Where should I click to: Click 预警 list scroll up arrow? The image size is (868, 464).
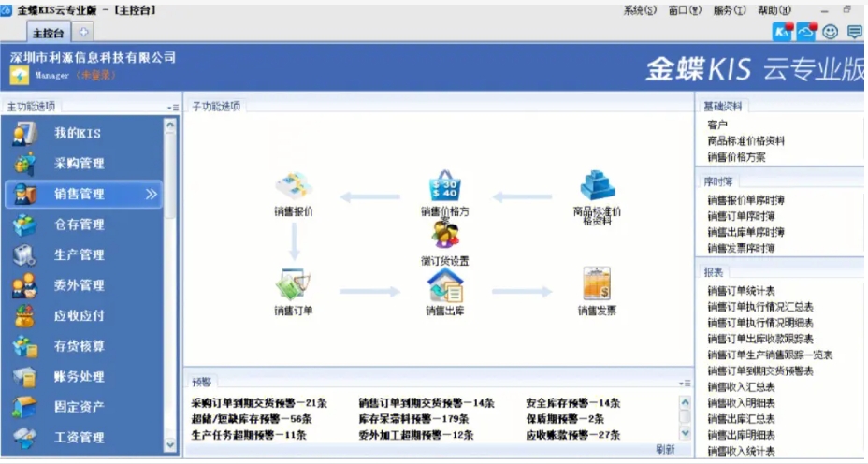click(686, 402)
